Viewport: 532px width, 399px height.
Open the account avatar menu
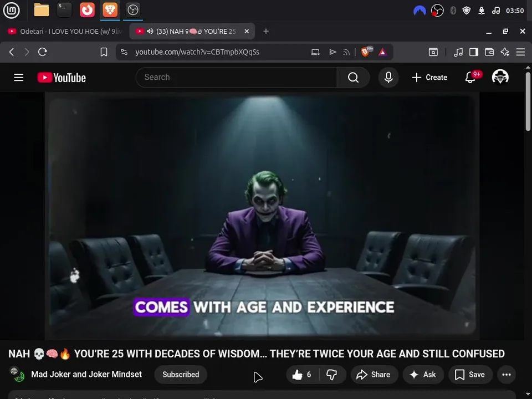(x=500, y=77)
